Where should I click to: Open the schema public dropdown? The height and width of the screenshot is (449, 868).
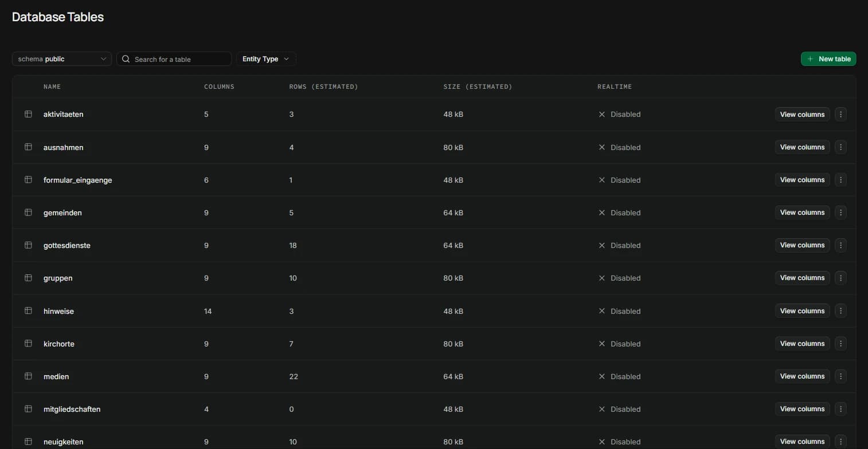pos(62,59)
